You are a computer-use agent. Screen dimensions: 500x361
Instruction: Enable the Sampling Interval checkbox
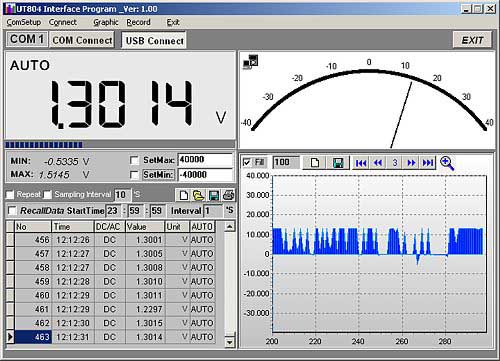[48, 194]
